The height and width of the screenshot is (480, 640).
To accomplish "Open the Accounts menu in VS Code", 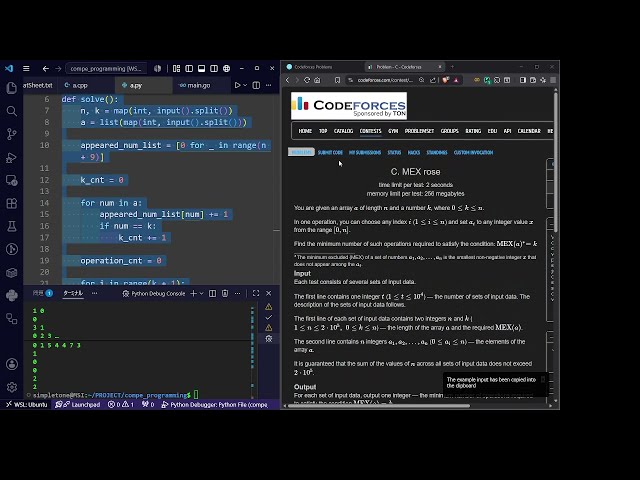I will coord(11,364).
